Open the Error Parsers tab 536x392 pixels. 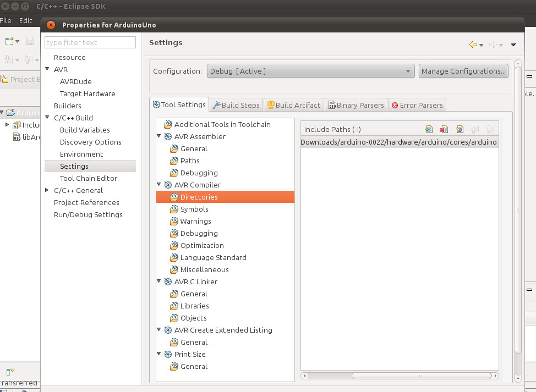(417, 105)
